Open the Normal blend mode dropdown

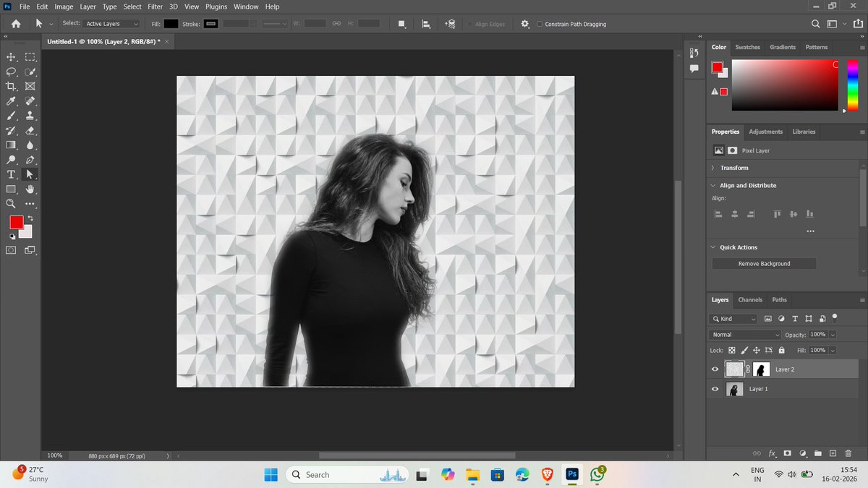pos(745,335)
